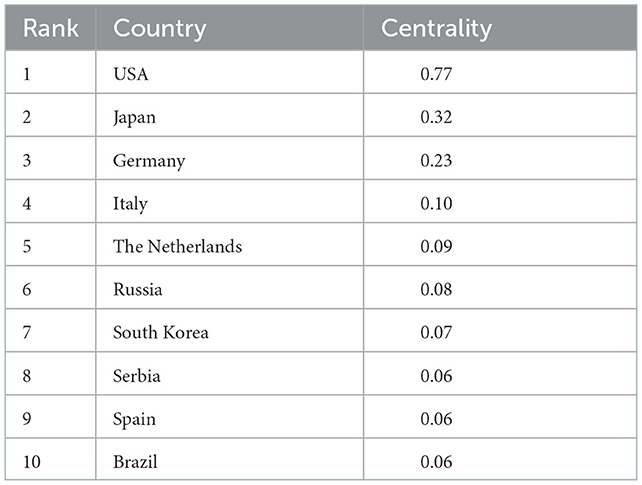
Task: Select the 0.32 centrality value
Action: pos(437,117)
